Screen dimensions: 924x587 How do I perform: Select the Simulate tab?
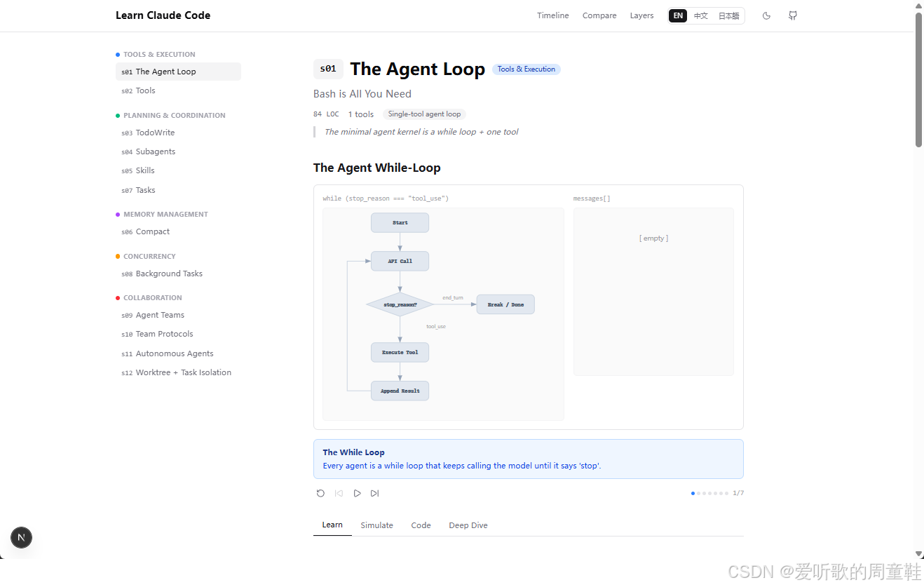coord(376,525)
